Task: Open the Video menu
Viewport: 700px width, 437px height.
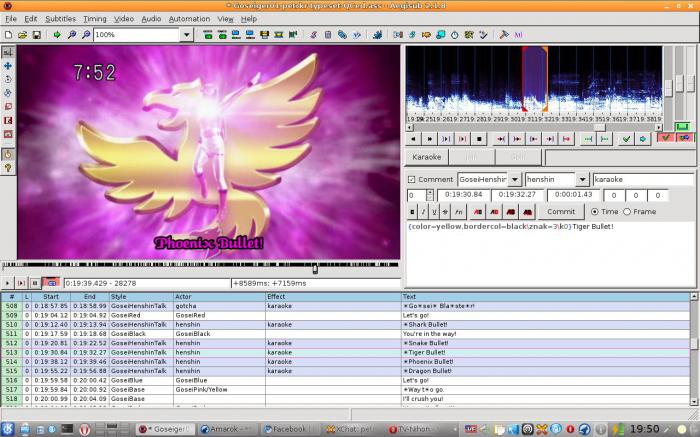Action: point(124,19)
